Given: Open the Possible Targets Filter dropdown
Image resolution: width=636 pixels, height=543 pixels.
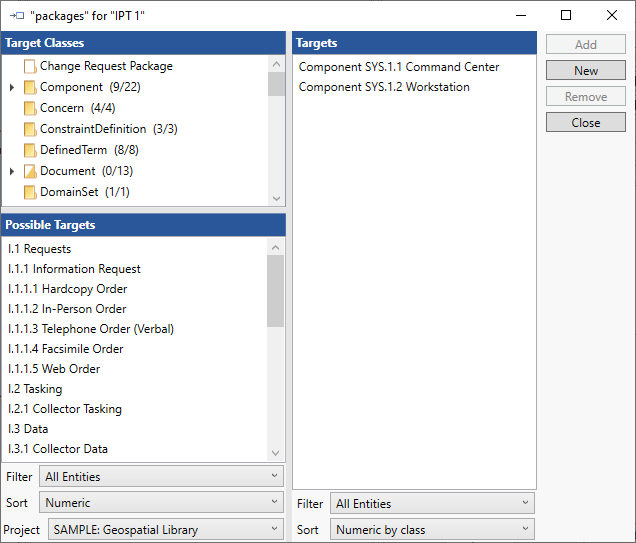Looking at the screenshot, I should pos(161,477).
